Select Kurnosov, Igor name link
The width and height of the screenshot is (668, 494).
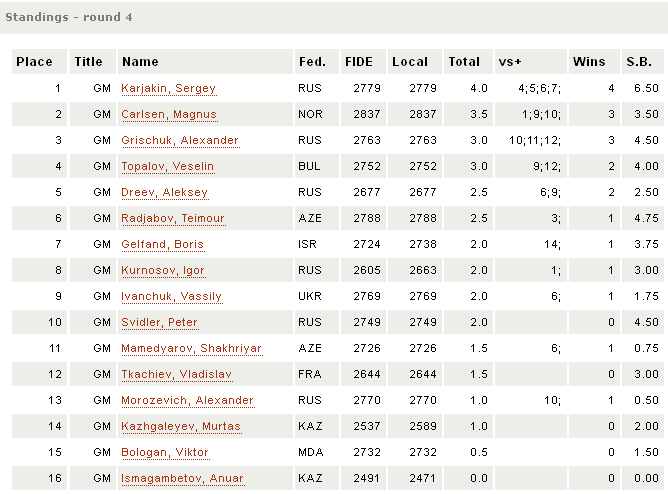(163, 271)
